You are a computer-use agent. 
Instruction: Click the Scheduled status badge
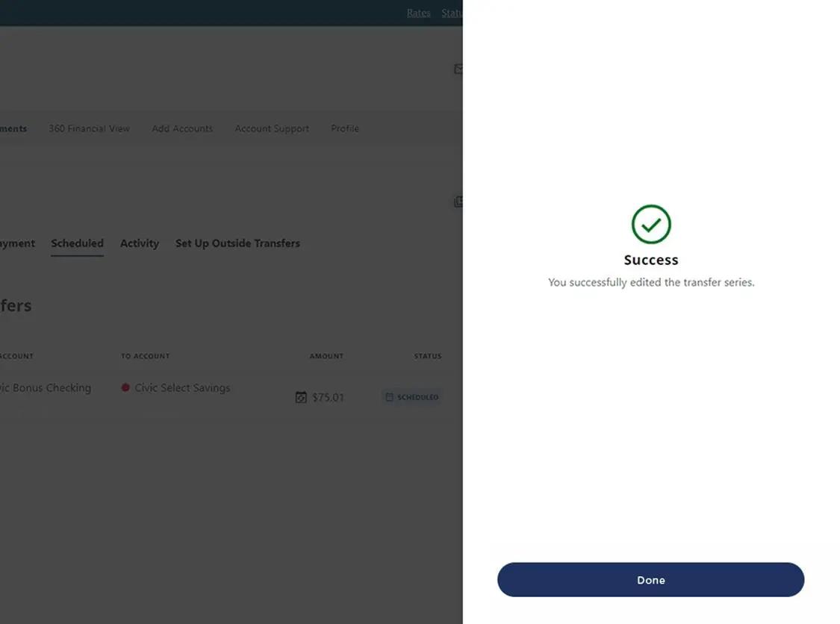[411, 396]
